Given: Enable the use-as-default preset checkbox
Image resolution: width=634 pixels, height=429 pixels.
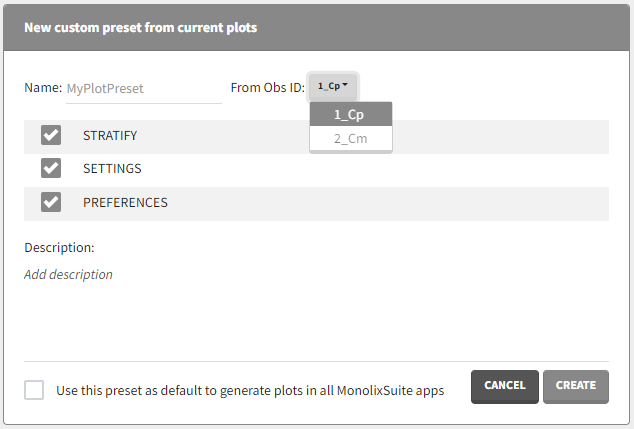Looking at the screenshot, I should [34, 389].
